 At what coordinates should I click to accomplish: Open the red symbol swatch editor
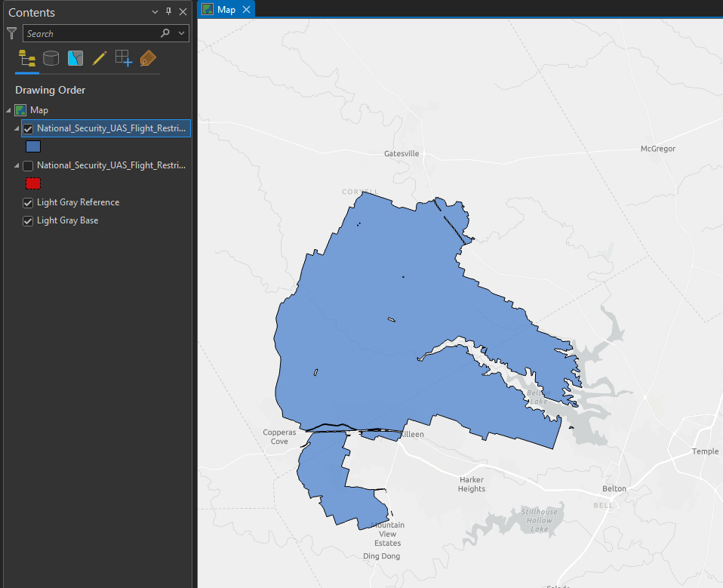(32, 183)
